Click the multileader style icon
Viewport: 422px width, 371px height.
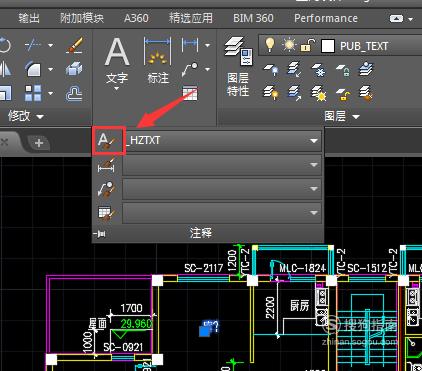(x=107, y=189)
